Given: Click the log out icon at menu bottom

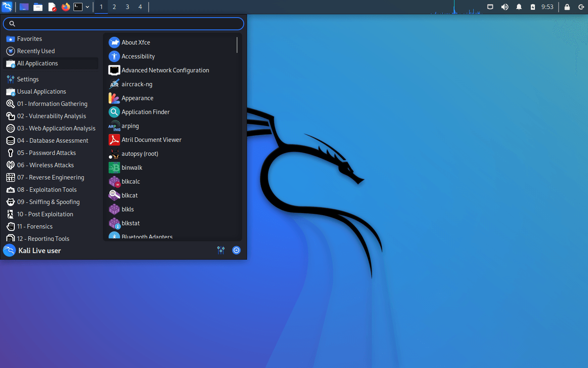Looking at the screenshot, I should point(236,250).
